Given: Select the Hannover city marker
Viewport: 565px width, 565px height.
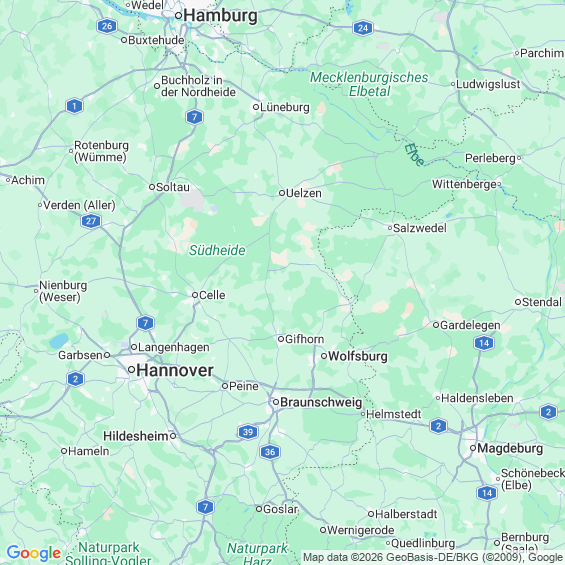Looking at the screenshot, I should click(132, 369).
